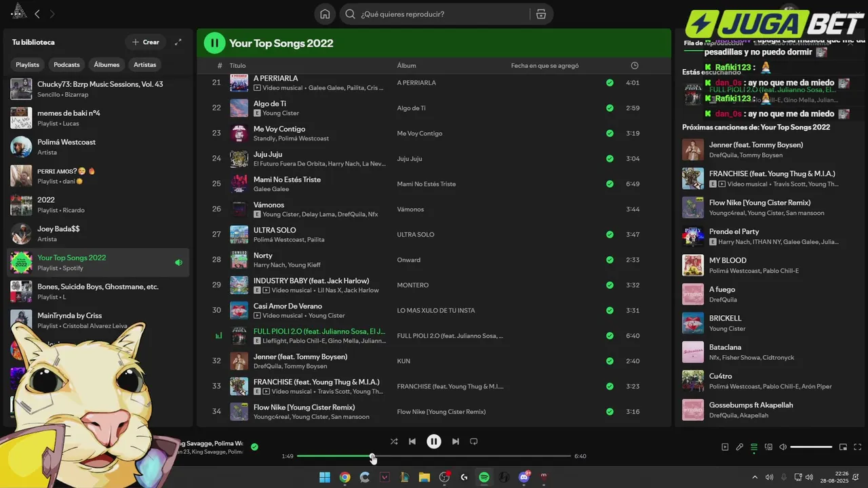The height and width of the screenshot is (488, 868).
Task: Go forward with the right arrow
Action: pyautogui.click(x=52, y=14)
